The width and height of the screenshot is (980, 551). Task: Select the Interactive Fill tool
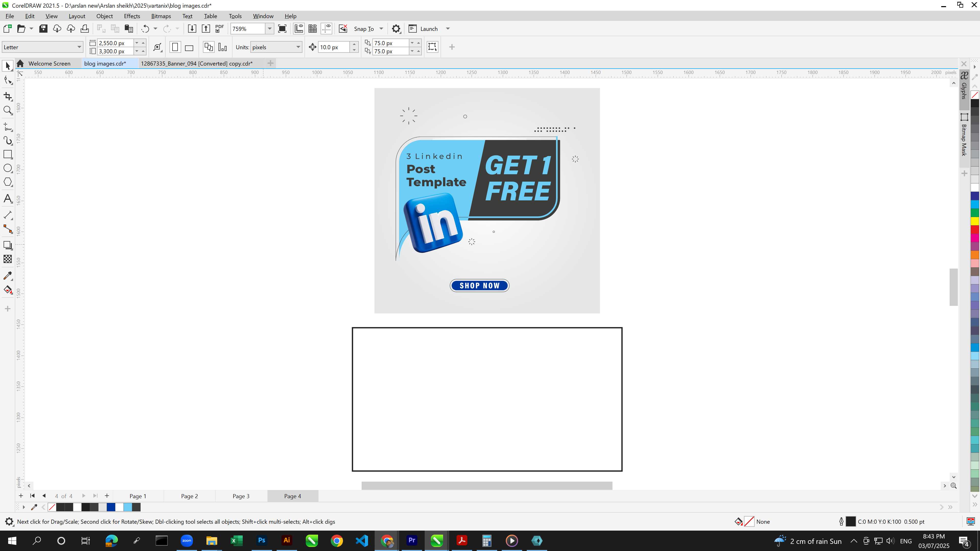(x=8, y=290)
